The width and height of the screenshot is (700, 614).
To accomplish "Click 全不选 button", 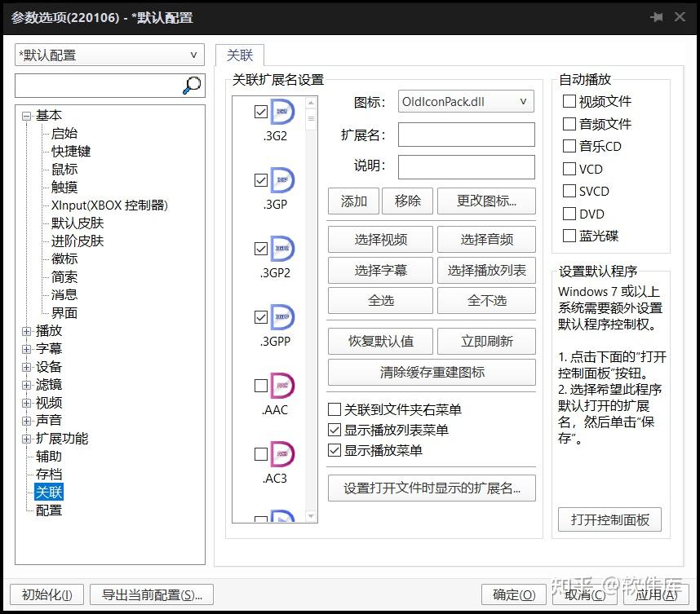I will pyautogui.click(x=486, y=300).
